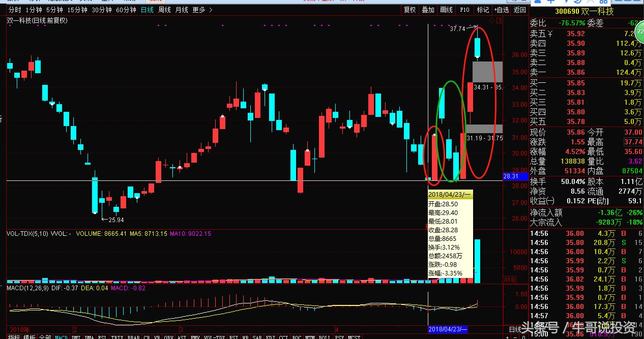
Task: Switch to the 分时 intraday view
Action: [15, 10]
